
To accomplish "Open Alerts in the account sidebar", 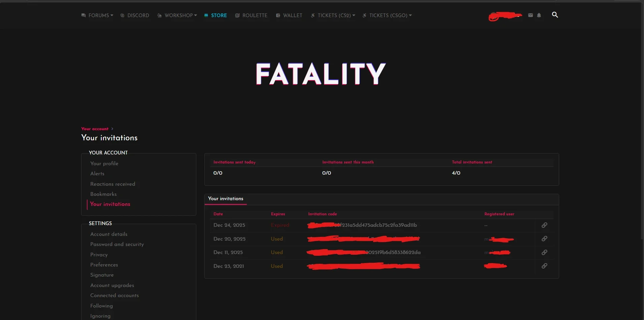I will coord(97,174).
